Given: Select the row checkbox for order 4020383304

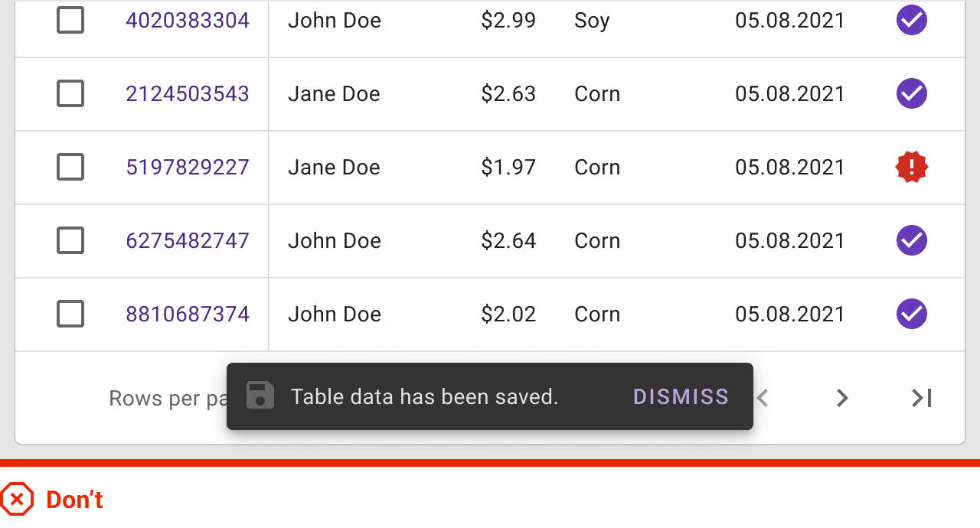Looking at the screenshot, I should [70, 21].
